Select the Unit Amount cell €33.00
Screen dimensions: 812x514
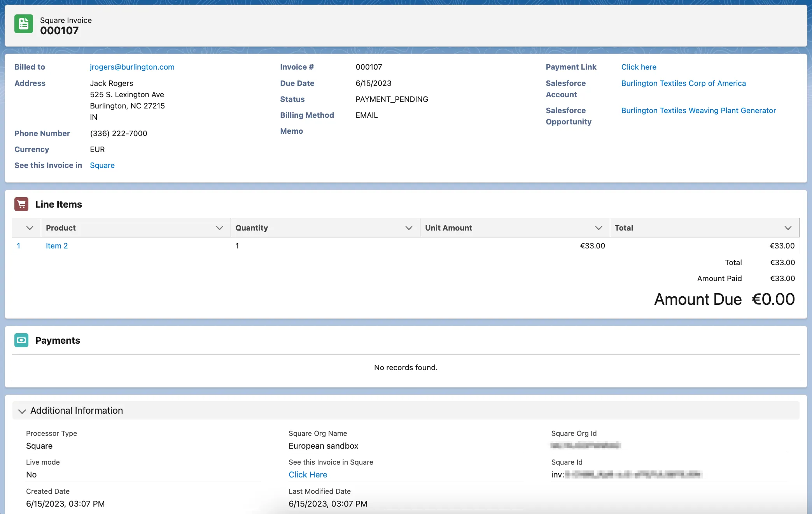pyautogui.click(x=592, y=246)
